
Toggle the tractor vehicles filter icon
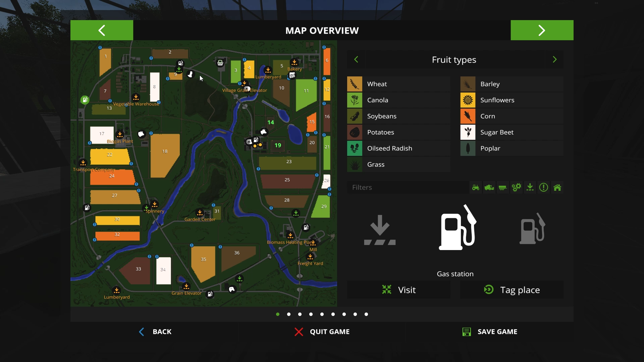click(476, 187)
